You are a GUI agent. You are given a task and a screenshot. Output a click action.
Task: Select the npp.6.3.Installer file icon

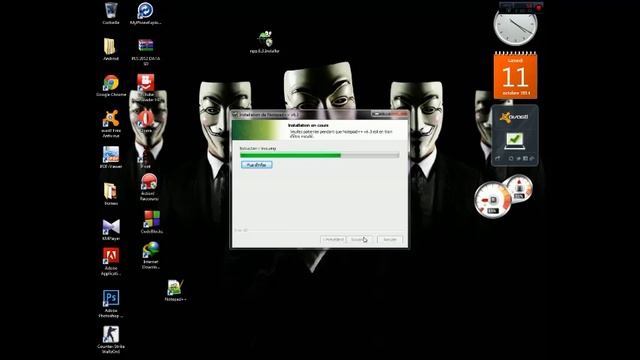264,42
